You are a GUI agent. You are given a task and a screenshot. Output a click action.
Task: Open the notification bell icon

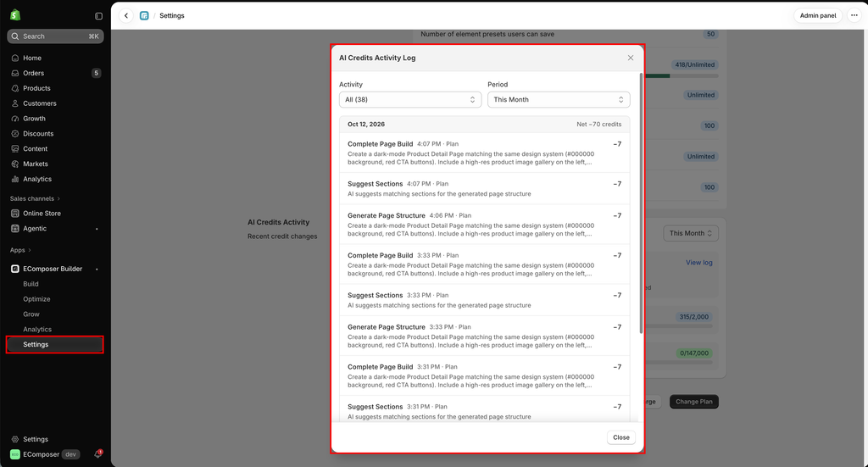pyautogui.click(x=98, y=453)
